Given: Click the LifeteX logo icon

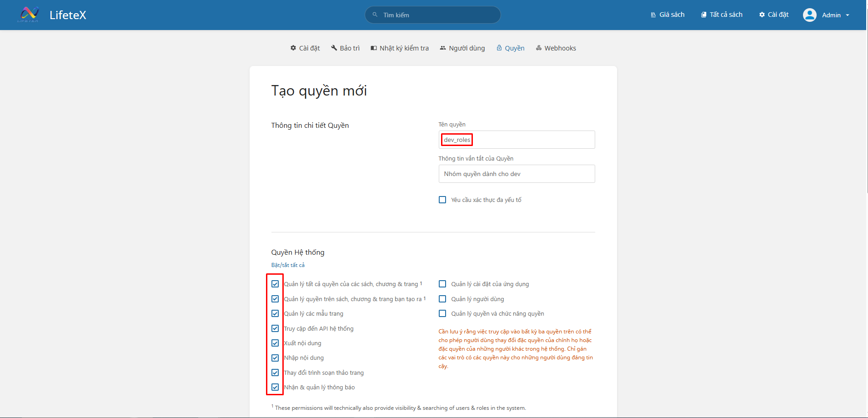Looking at the screenshot, I should coord(29,15).
